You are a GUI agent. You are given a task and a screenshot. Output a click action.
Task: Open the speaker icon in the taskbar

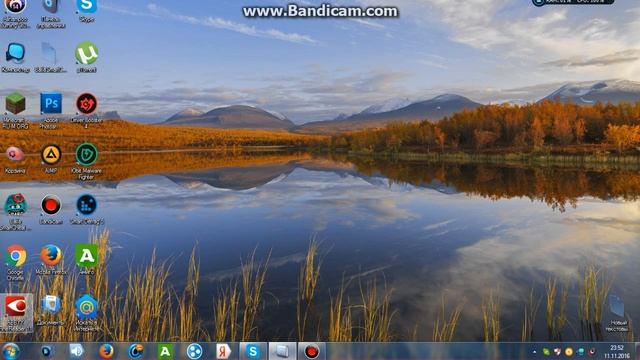(76, 351)
